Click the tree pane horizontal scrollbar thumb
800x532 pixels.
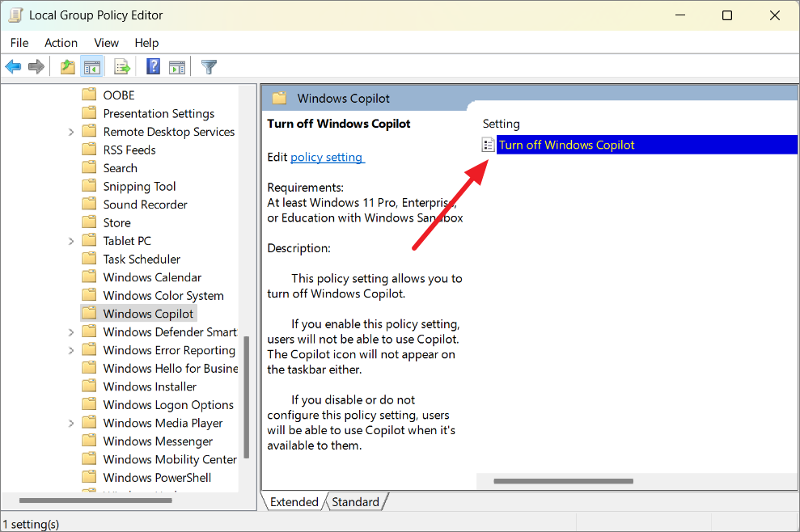point(95,500)
